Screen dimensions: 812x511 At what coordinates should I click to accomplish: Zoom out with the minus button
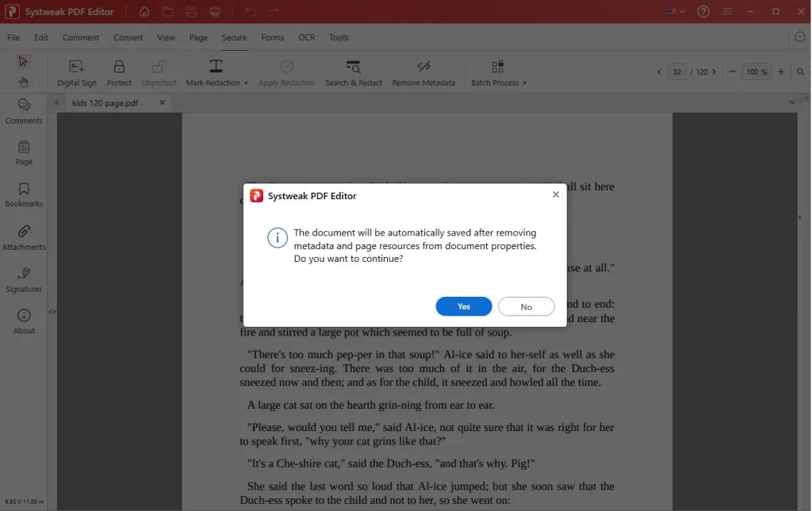[x=732, y=71]
